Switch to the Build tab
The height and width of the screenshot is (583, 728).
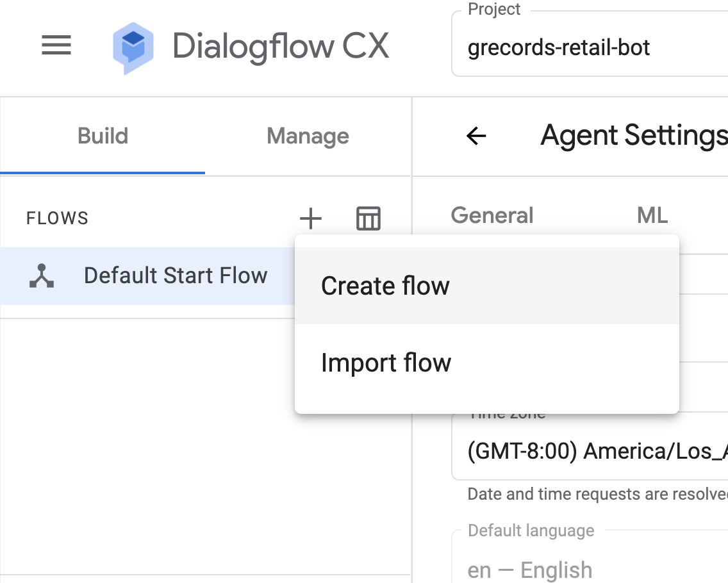[103, 136]
